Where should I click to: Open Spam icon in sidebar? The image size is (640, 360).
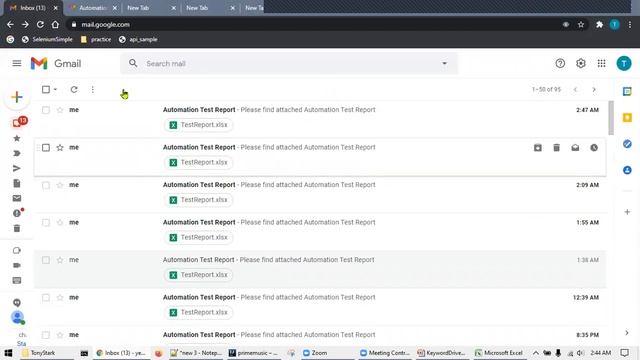tap(17, 213)
